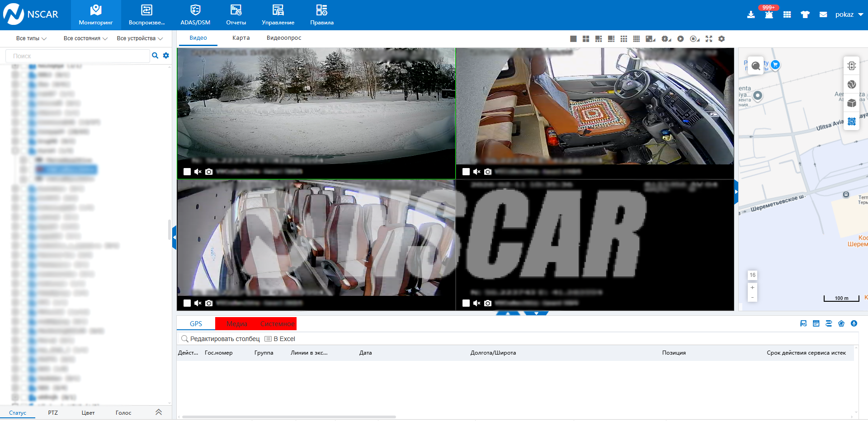Open video settings gear icon

click(x=722, y=39)
